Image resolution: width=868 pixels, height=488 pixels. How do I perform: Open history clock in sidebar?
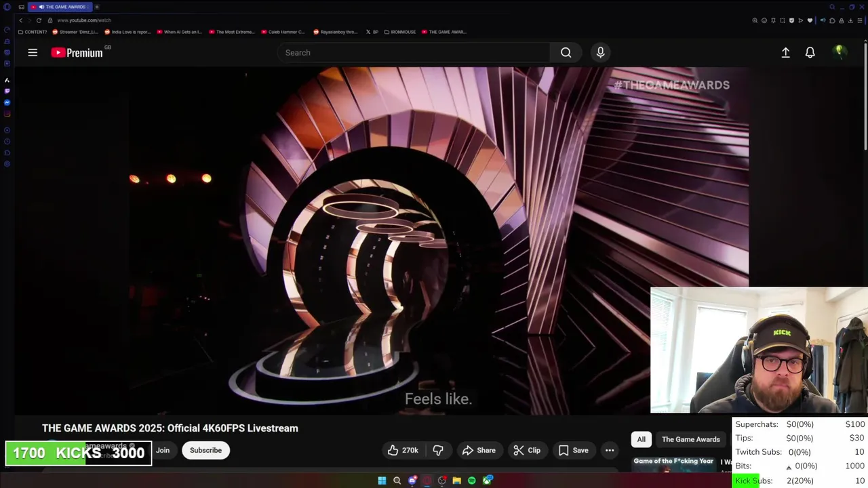click(7, 142)
